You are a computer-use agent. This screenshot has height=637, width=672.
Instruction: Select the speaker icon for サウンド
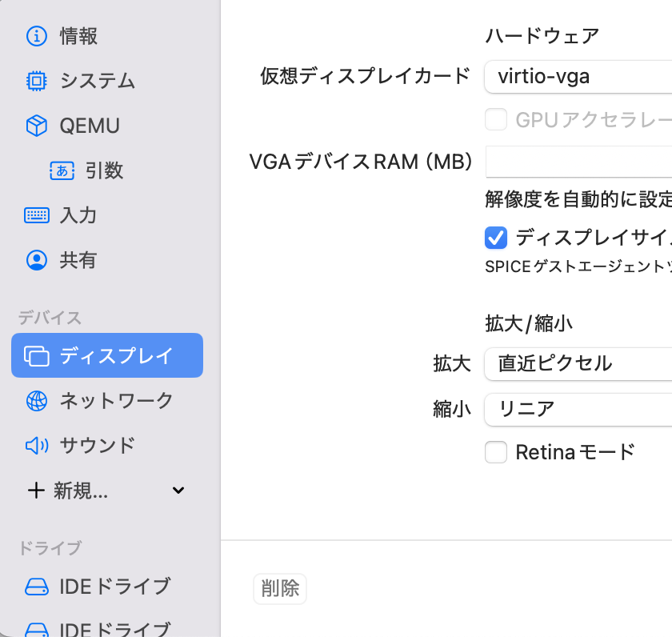[37, 446]
